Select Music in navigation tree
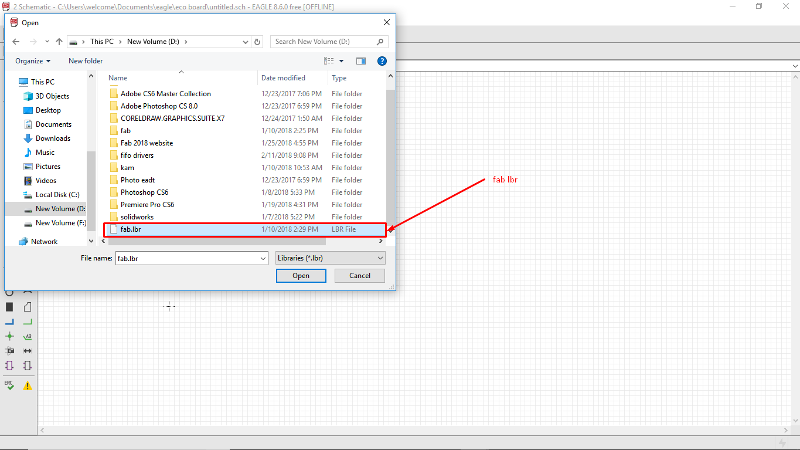Screen dimensions: 800x450 pyautogui.click(x=45, y=152)
